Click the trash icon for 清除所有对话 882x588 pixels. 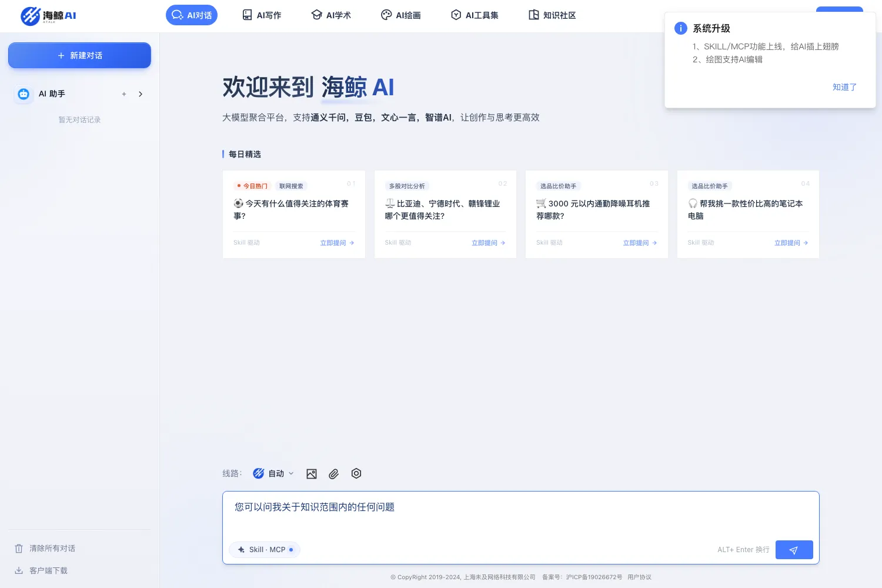[x=19, y=549]
